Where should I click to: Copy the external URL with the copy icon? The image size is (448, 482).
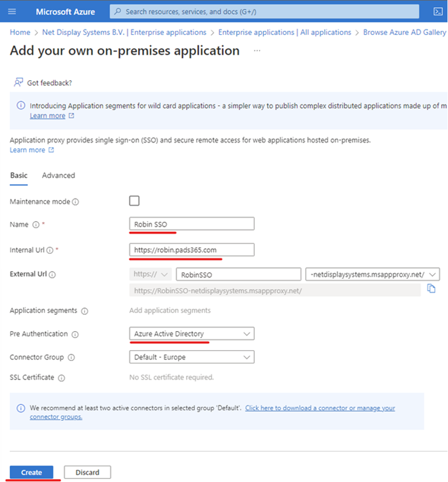click(431, 289)
